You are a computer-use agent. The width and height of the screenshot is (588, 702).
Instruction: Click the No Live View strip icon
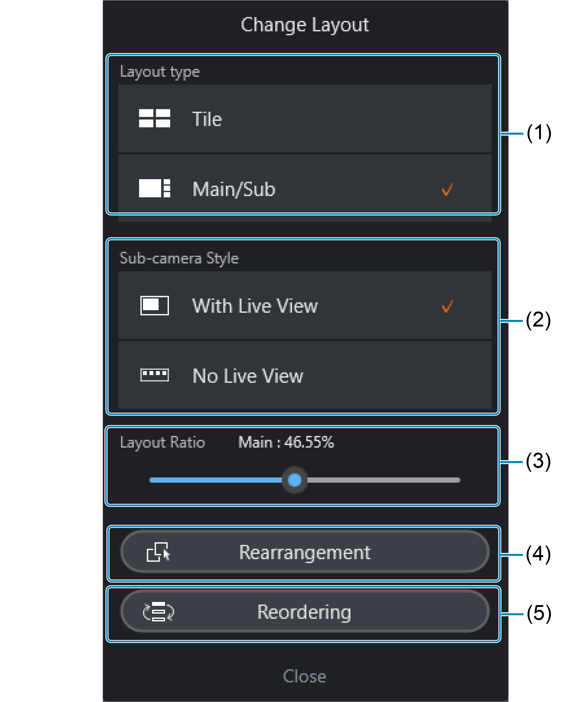[x=154, y=375]
